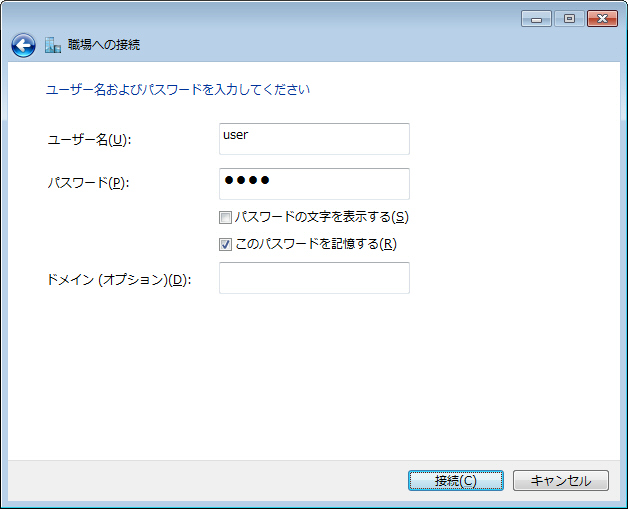Click the パスワードの文字を表示する(S) label text

pos(322,217)
